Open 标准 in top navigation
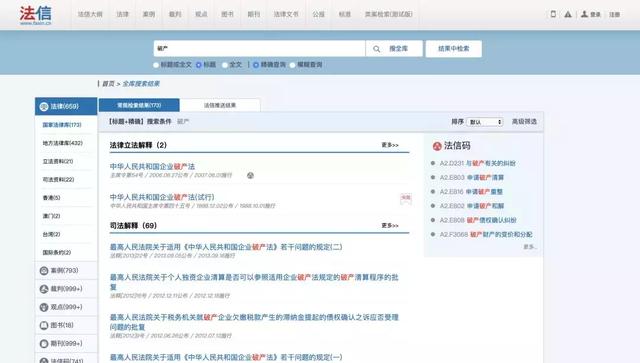This screenshot has height=363, width=640. click(x=344, y=14)
